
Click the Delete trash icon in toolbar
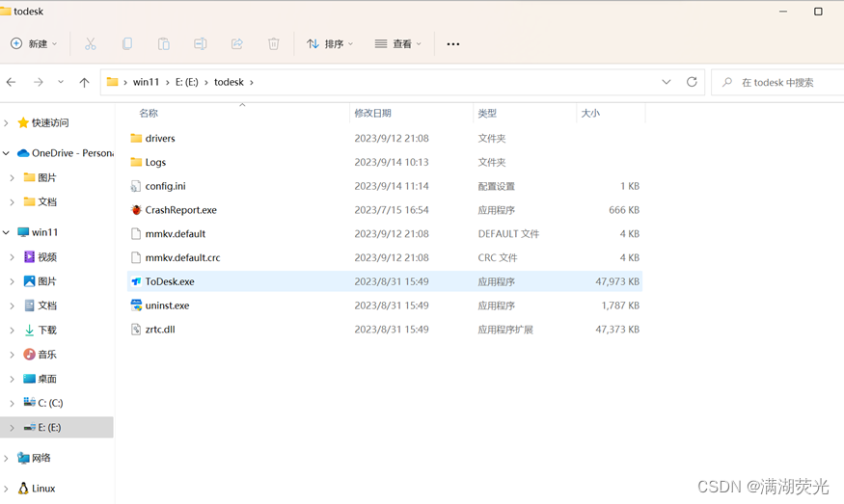click(x=273, y=44)
